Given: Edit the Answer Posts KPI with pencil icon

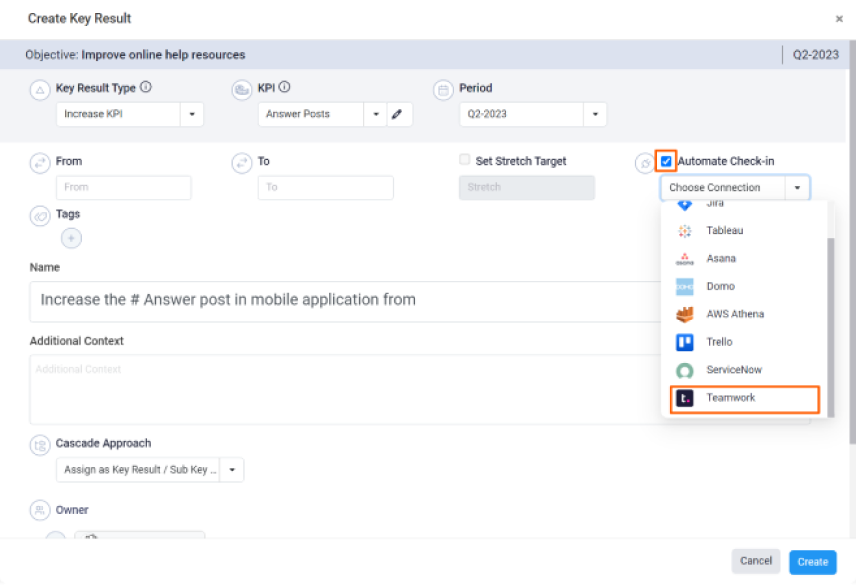Looking at the screenshot, I should click(x=399, y=114).
